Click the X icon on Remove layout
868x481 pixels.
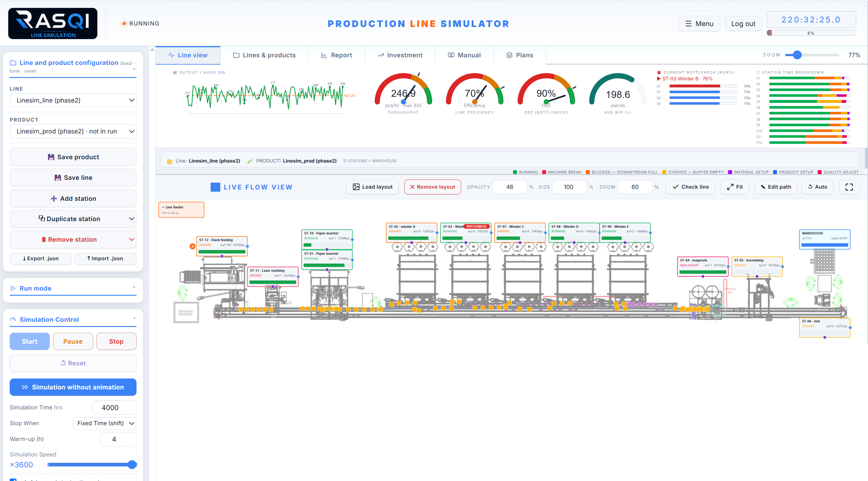click(412, 187)
